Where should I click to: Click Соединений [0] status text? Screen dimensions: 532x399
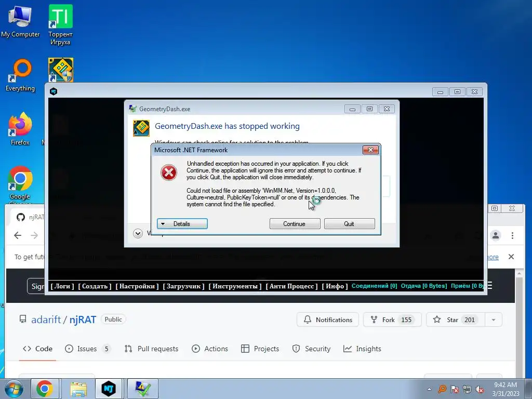(x=374, y=286)
